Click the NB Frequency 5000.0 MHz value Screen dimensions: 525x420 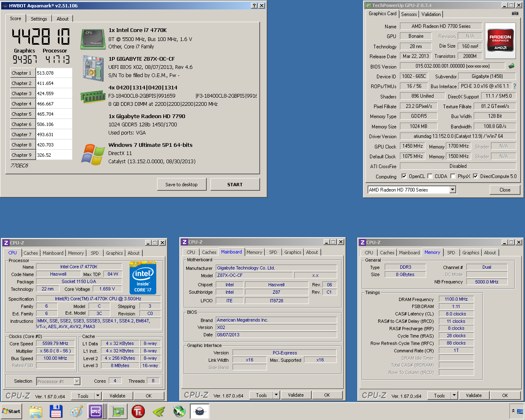click(x=487, y=282)
